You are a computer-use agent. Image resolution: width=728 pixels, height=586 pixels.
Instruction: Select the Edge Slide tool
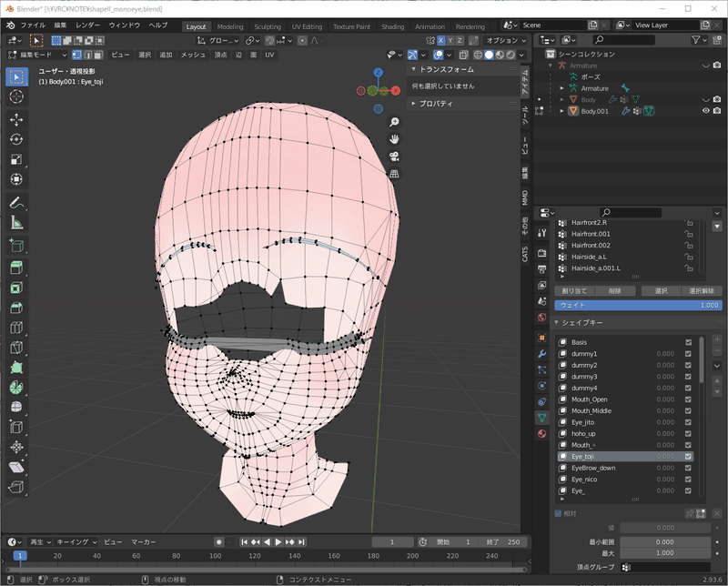coord(16,427)
